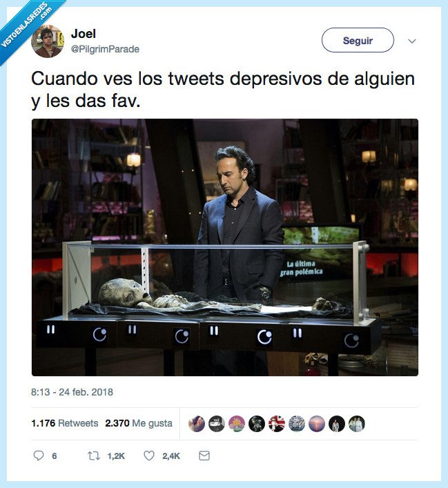
Task: Click the 2,4K likes count
Action: (x=171, y=456)
